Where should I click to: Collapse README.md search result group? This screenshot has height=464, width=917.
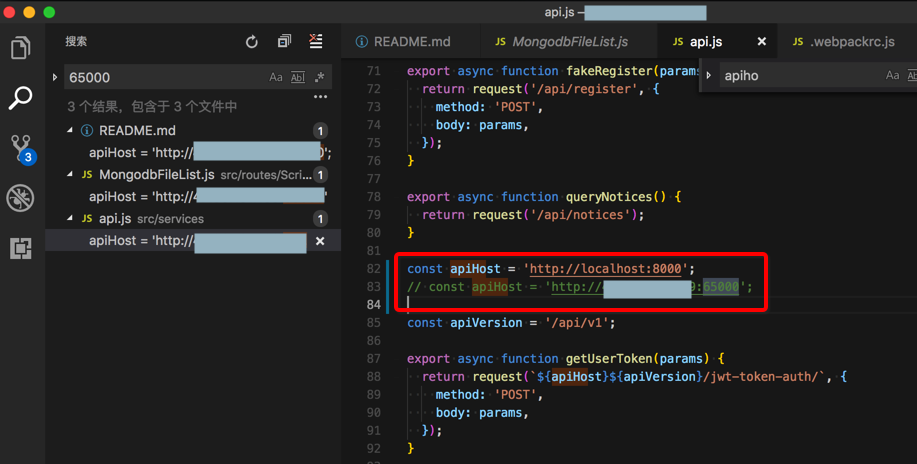[x=70, y=131]
